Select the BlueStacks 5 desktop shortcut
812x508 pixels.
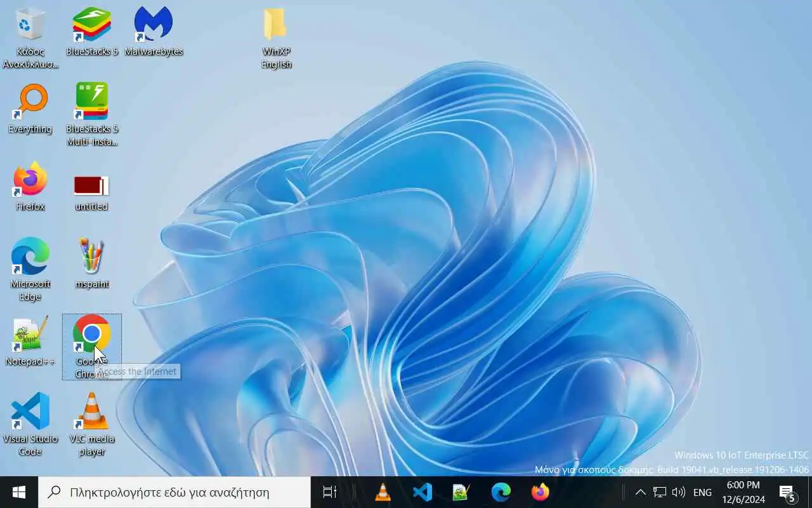pos(92,32)
